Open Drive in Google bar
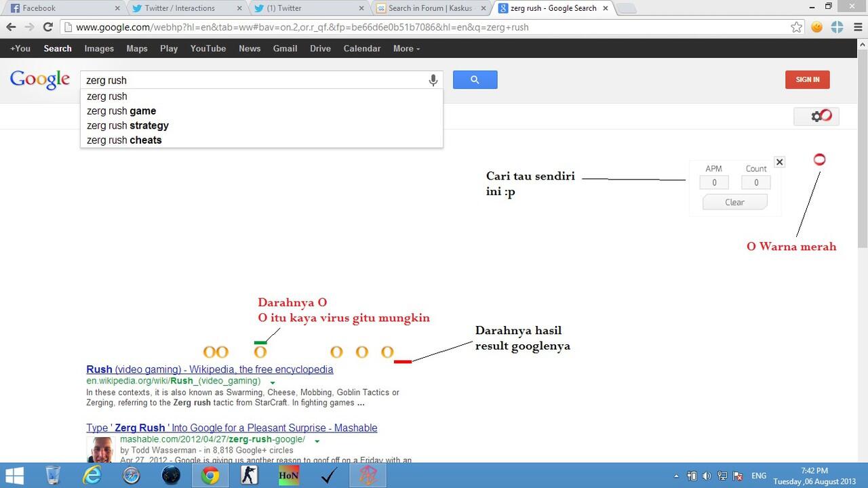868x488 pixels. point(320,48)
